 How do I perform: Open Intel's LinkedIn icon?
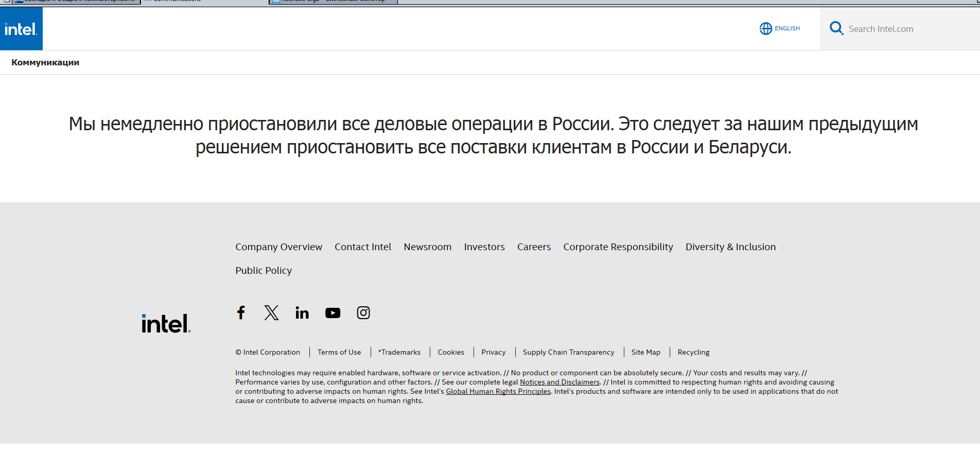(302, 312)
